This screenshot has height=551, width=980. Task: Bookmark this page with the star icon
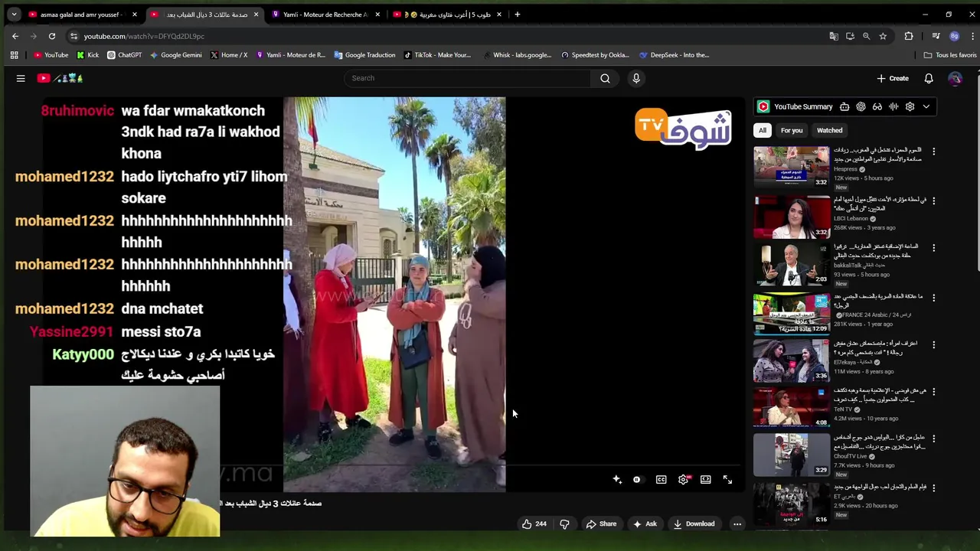point(883,36)
